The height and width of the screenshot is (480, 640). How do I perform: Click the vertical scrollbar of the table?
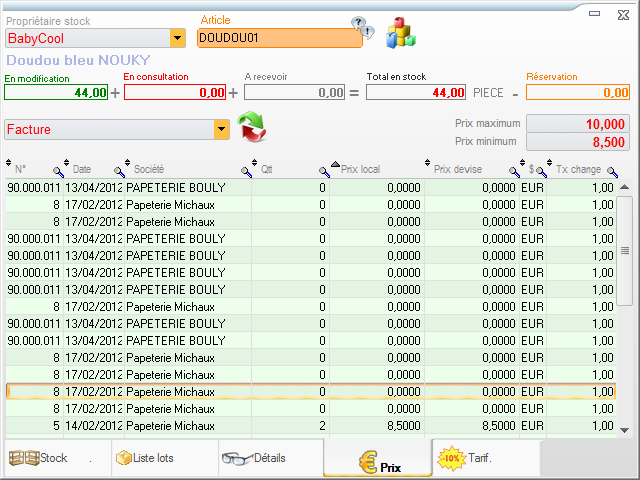coord(625,251)
